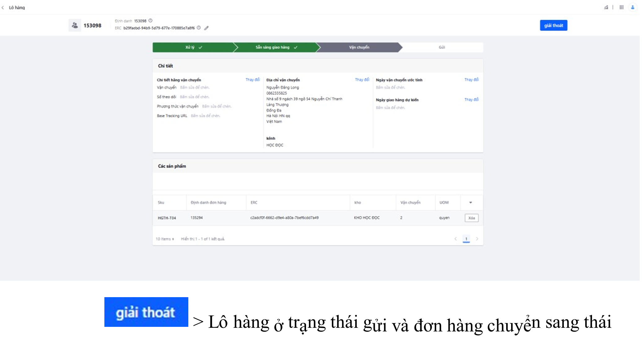Click the blue giải thoát button
This screenshot has height=338, width=644.
pyautogui.click(x=554, y=25)
